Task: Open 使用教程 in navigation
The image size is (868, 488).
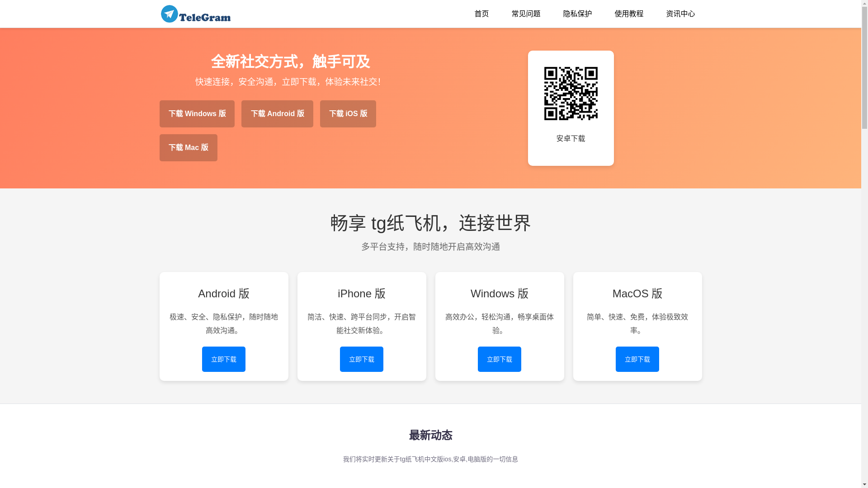Action: click(629, 14)
